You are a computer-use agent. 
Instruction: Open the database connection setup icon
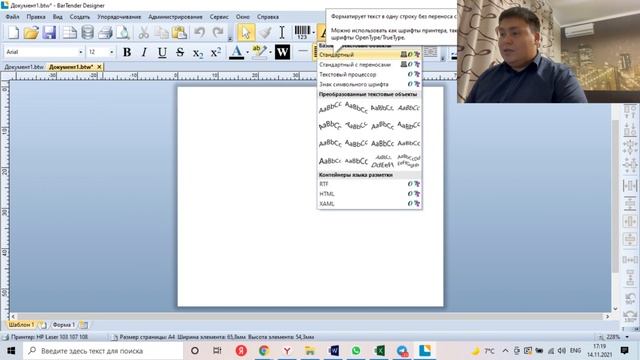(x=87, y=32)
